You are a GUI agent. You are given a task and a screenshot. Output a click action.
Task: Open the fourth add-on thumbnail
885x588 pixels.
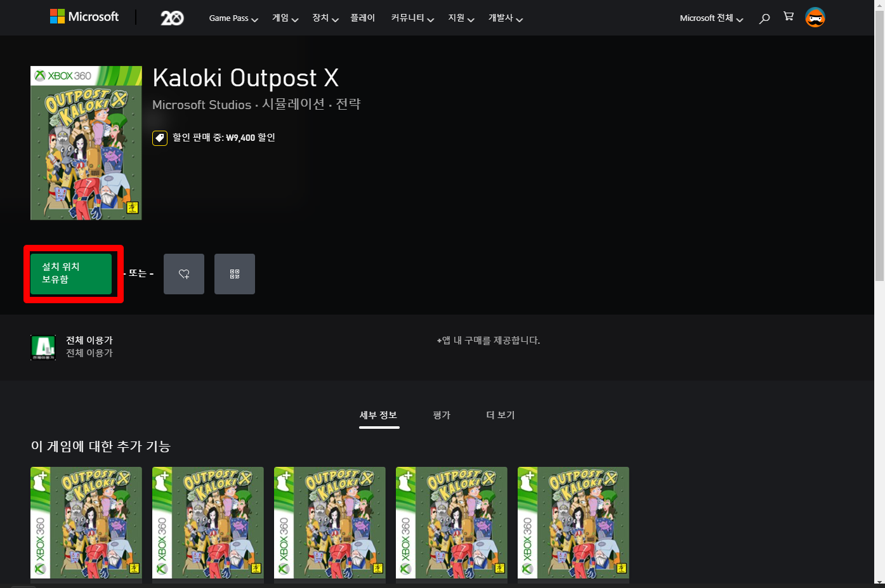pos(452,523)
